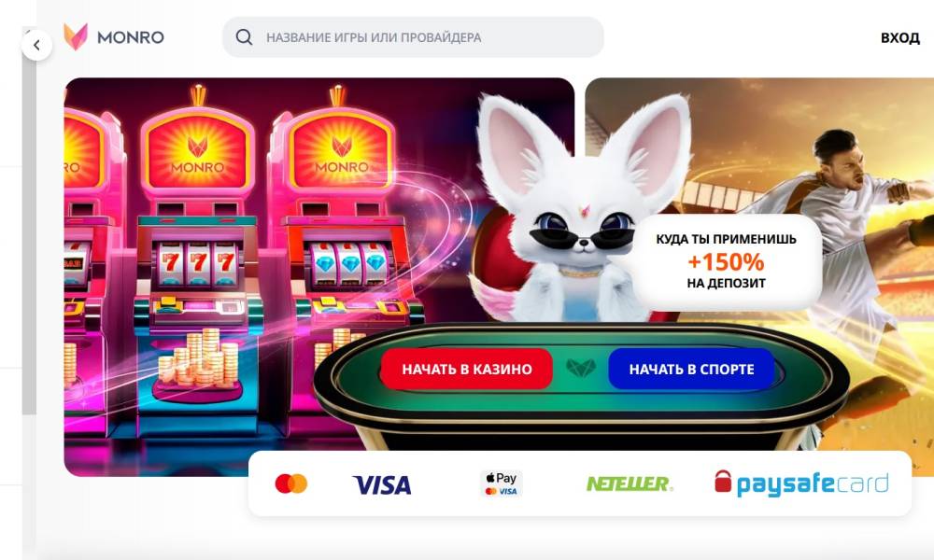The width and height of the screenshot is (934, 560).
Task: Click the search magnifier icon
Action: click(244, 37)
